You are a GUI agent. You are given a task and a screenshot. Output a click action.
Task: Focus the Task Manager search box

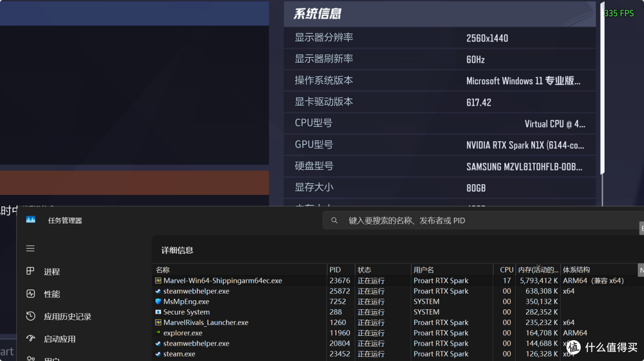[482, 220]
